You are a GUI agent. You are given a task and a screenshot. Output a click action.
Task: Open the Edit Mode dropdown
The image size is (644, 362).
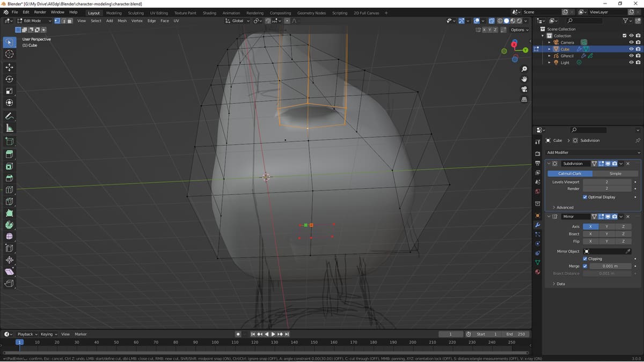coord(34,21)
